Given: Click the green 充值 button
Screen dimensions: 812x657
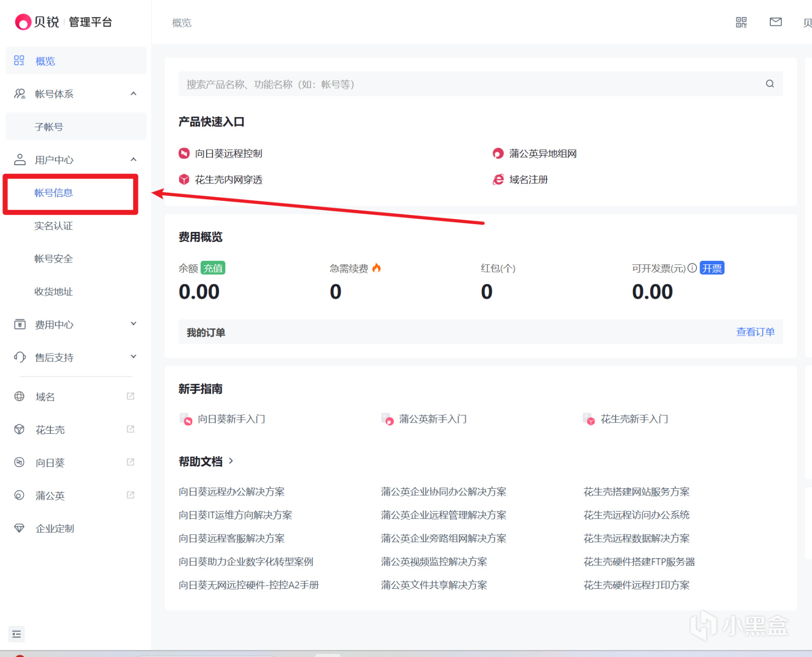Looking at the screenshot, I should [x=213, y=268].
